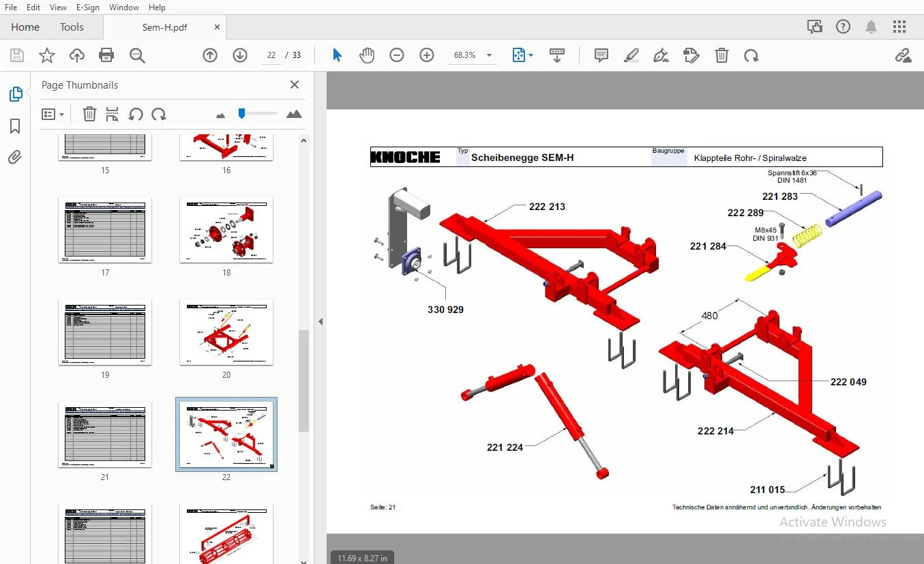
Task: Open the help question mark icon
Action: pyautogui.click(x=844, y=27)
